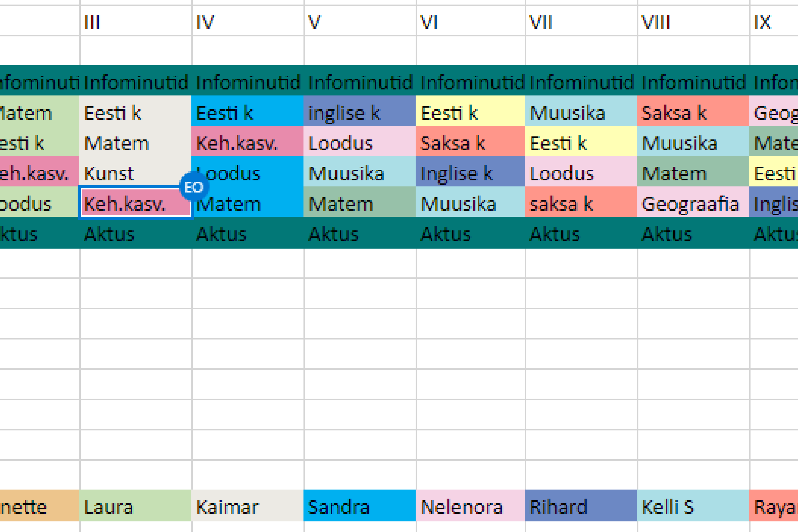Screen dimensions: 798x532
Task: Click the Saksa k cell in column VIII
Action: click(693, 113)
